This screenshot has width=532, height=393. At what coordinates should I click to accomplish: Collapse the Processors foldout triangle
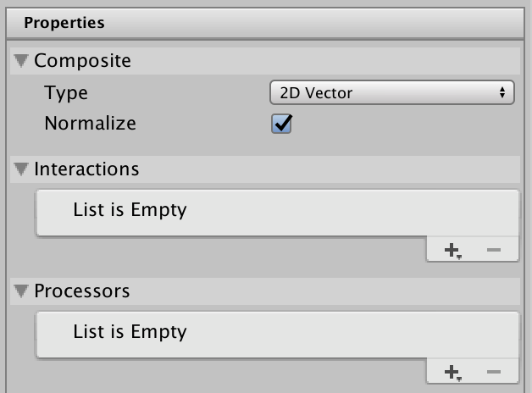pyautogui.click(x=21, y=291)
